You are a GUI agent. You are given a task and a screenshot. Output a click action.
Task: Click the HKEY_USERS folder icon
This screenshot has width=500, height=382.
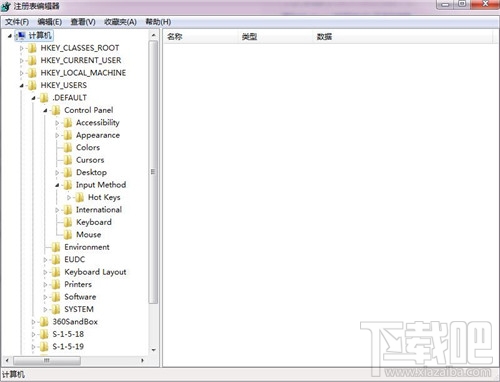32,85
